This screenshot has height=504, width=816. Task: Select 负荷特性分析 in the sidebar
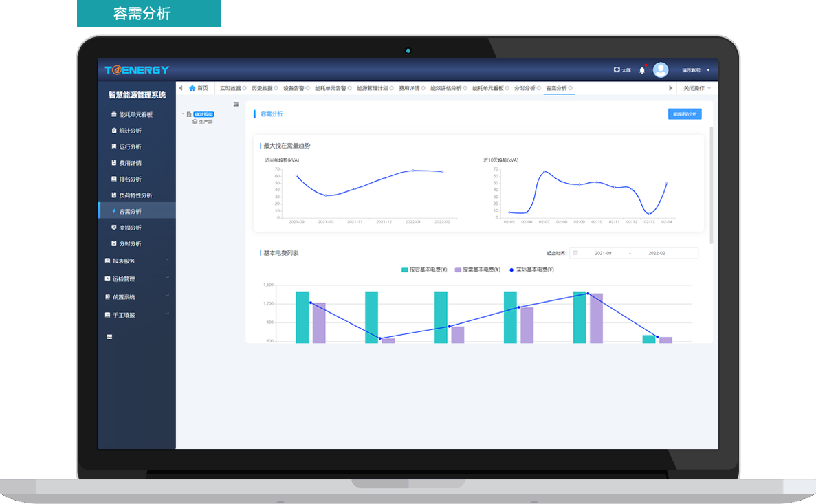pyautogui.click(x=135, y=195)
